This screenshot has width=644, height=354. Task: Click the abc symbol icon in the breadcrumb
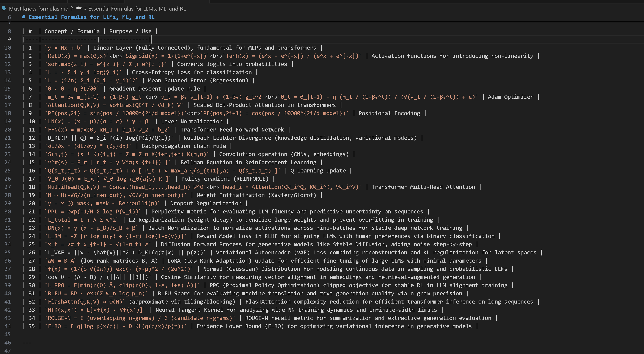[x=79, y=8]
